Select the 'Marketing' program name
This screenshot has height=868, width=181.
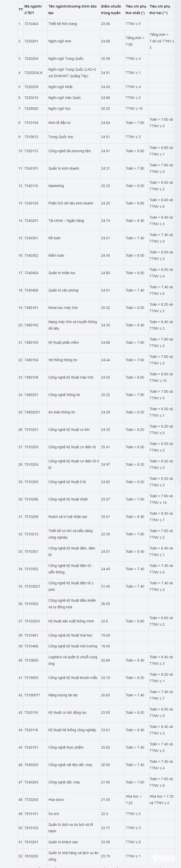click(56, 186)
